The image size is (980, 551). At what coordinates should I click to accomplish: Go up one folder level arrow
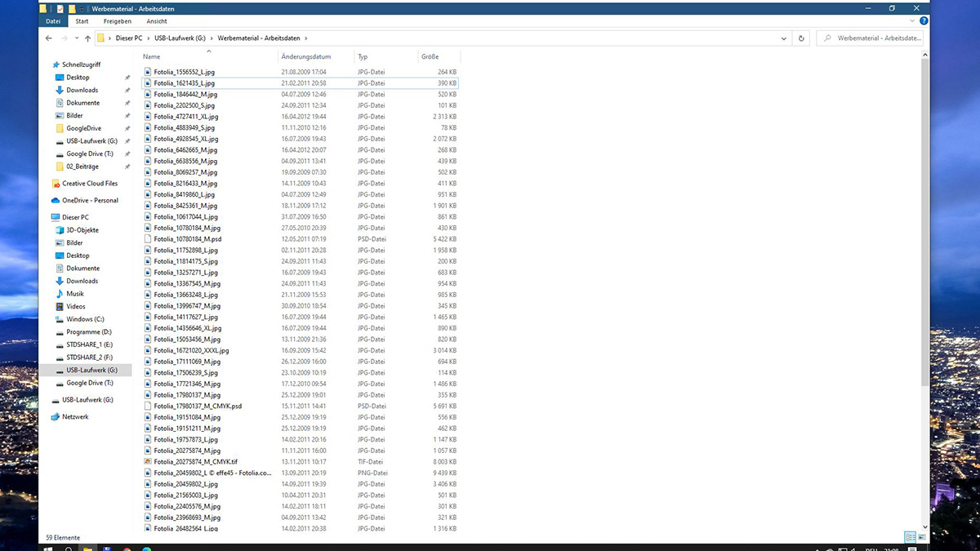click(x=87, y=38)
